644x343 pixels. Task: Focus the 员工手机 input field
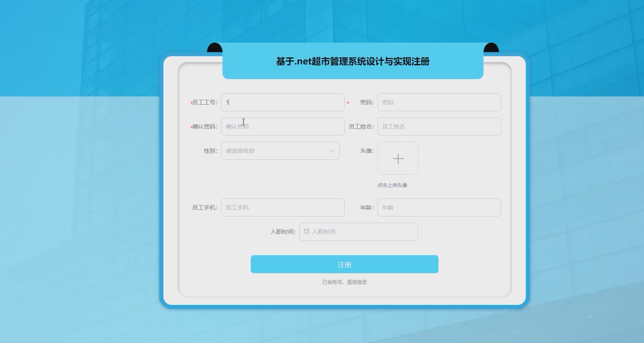click(x=282, y=207)
